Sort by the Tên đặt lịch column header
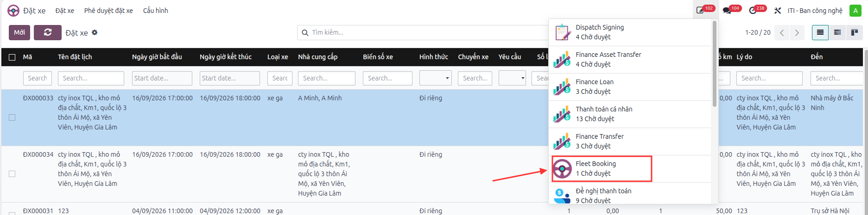Image resolution: width=868 pixels, height=215 pixels. coord(75,57)
